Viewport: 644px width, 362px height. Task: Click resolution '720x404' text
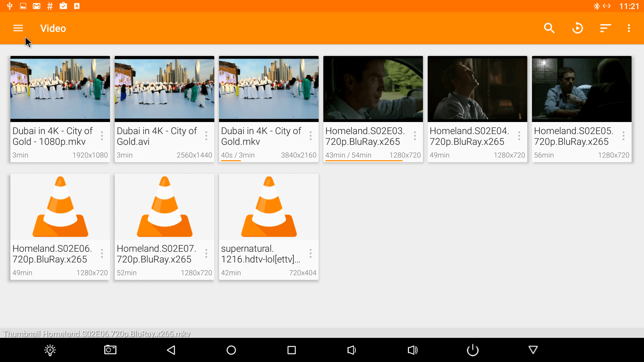(x=303, y=273)
